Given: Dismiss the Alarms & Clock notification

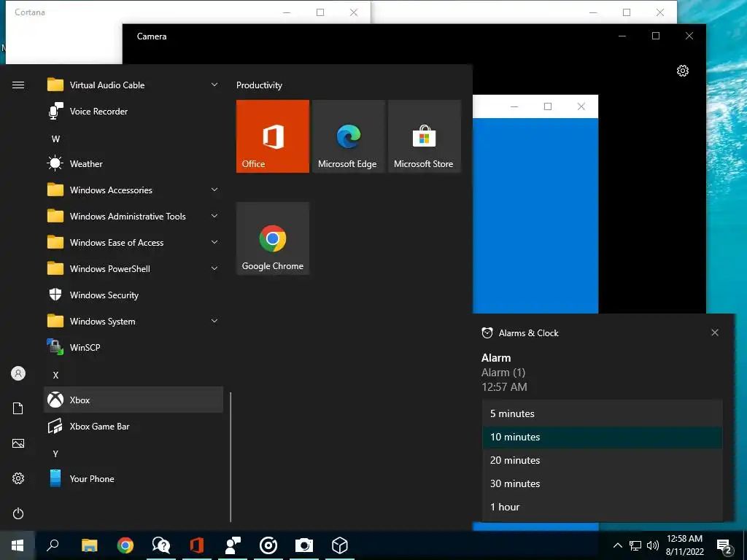Looking at the screenshot, I should coord(715,332).
